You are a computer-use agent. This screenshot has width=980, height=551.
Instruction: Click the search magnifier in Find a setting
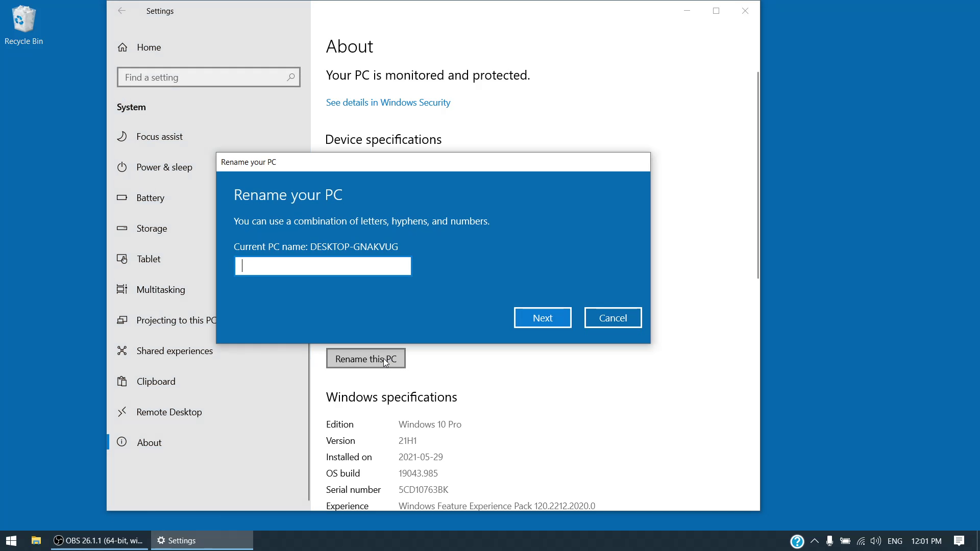(290, 77)
